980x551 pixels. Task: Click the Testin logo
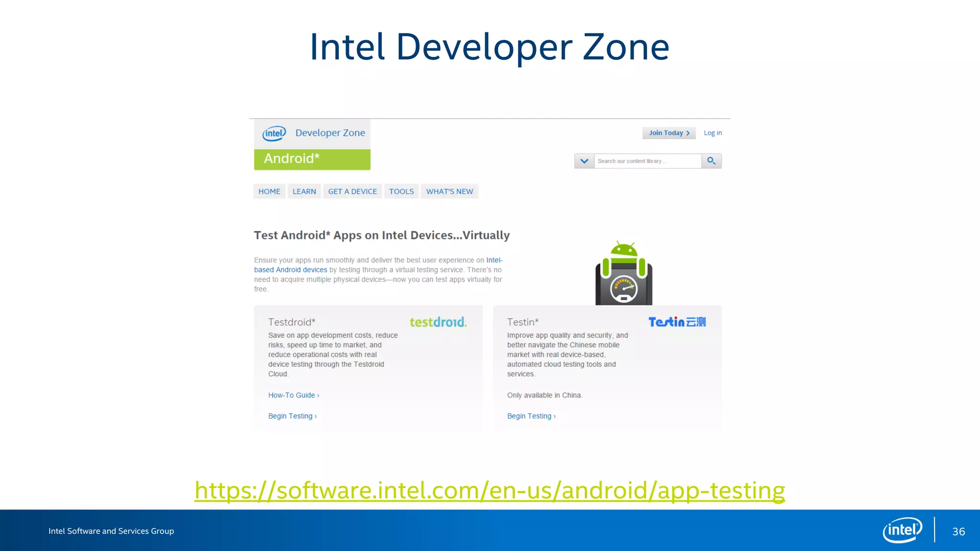coord(677,322)
